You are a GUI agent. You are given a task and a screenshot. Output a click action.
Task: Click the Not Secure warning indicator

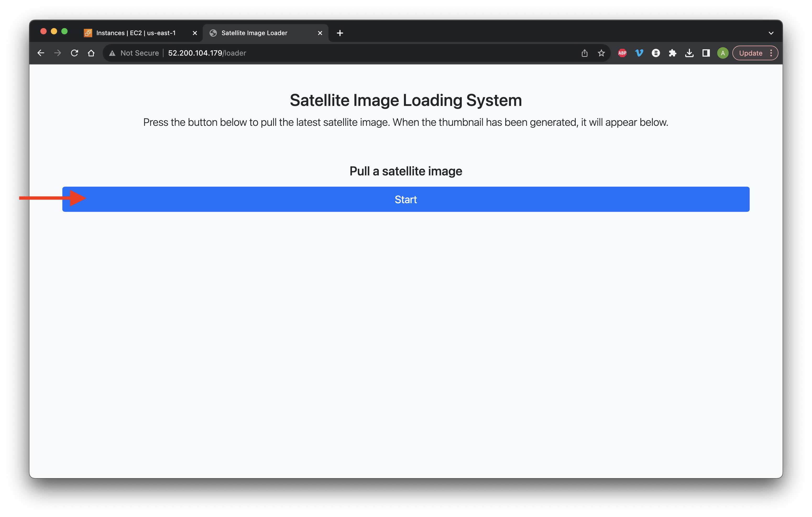pos(134,53)
